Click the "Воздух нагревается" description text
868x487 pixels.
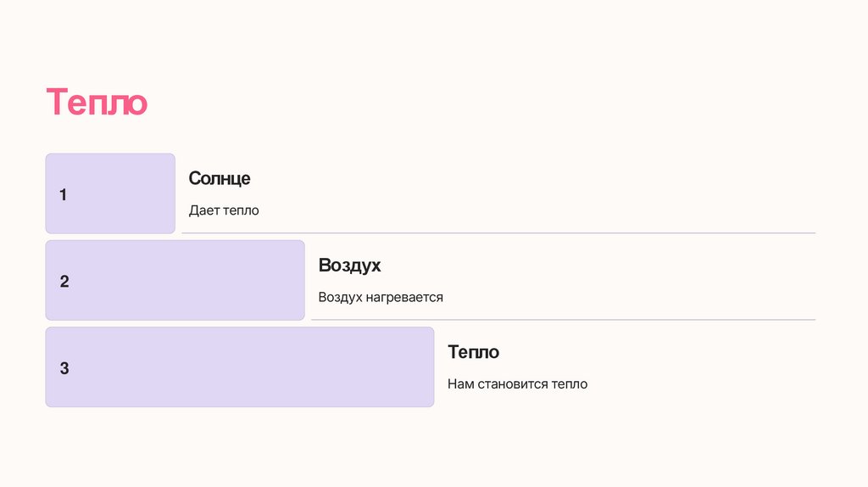381,298
